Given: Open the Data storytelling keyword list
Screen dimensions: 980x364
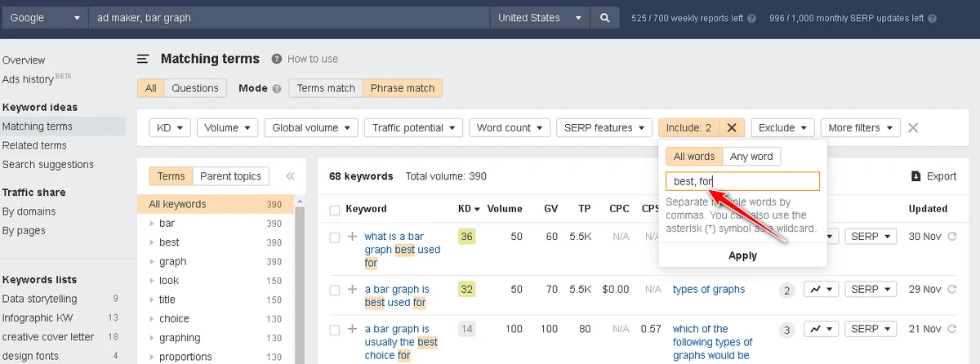Looking at the screenshot, I should [x=40, y=299].
